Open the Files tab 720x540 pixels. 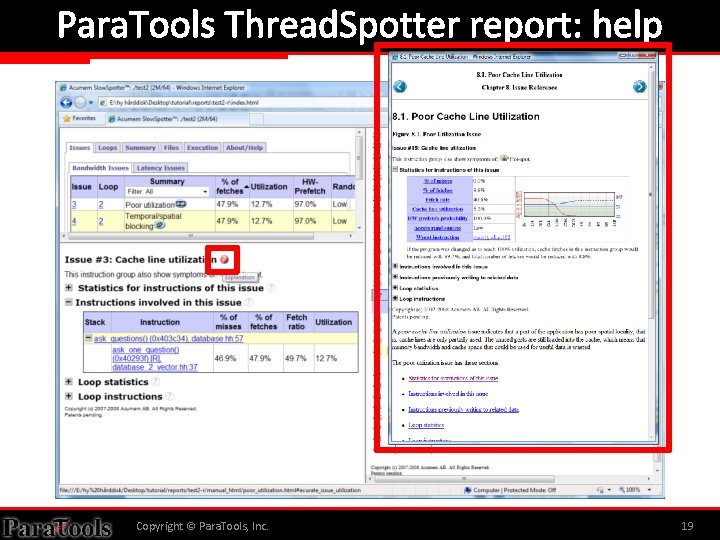pyautogui.click(x=171, y=148)
